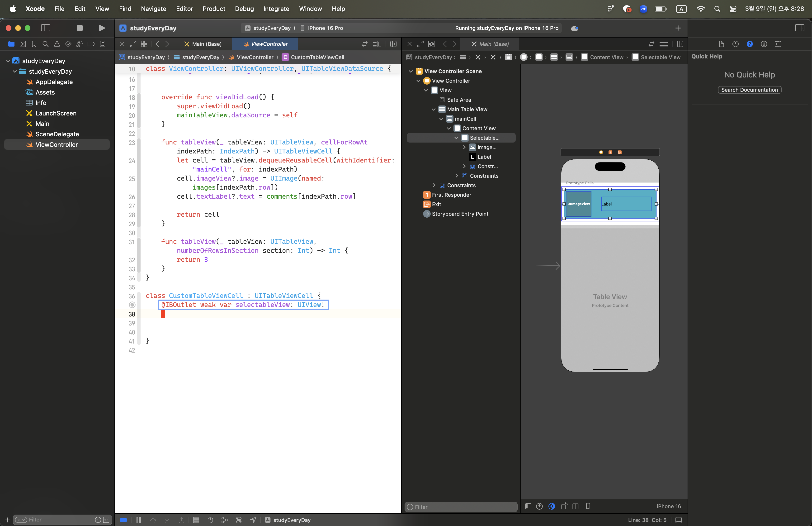Viewport: 812px width, 526px height.
Task: Open the Product menu
Action: click(x=214, y=9)
